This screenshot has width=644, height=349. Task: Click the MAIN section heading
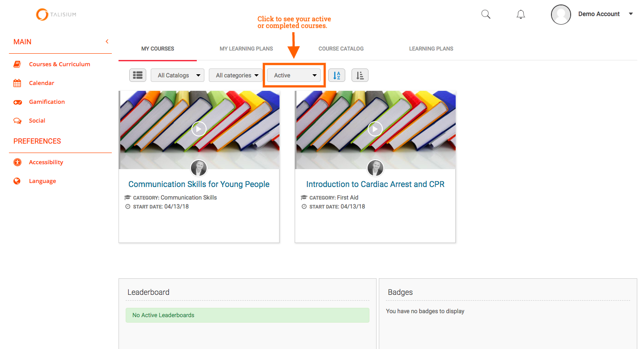coord(22,42)
